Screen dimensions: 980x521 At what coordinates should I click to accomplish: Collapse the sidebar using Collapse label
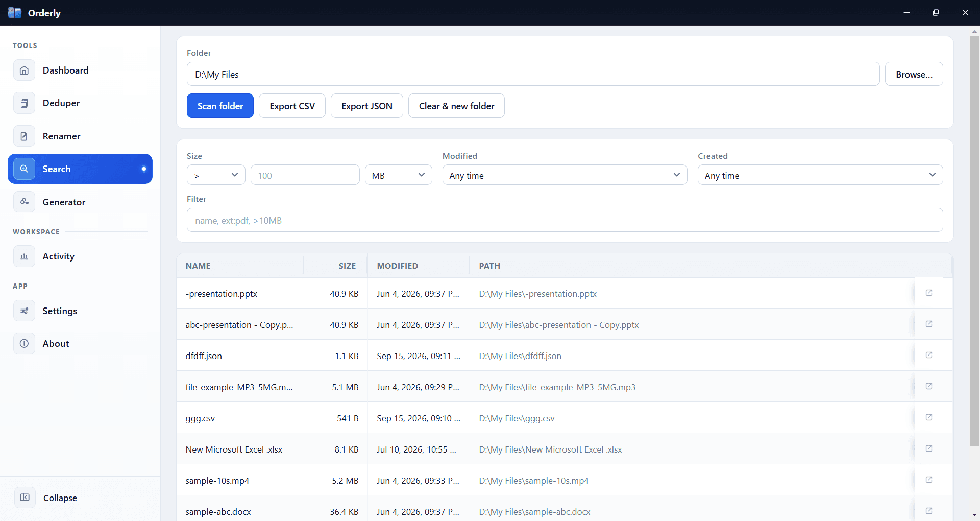point(60,498)
